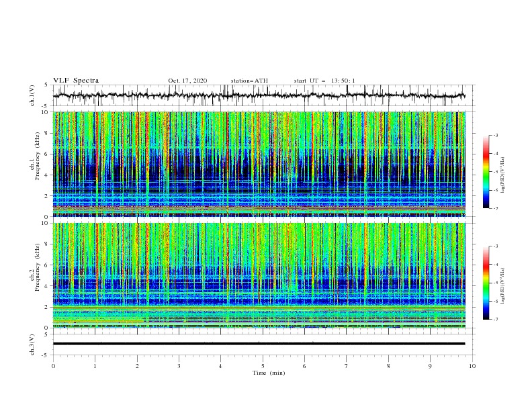
Task: Click time axis tick label "3"
Action: pyautogui.click(x=179, y=366)
